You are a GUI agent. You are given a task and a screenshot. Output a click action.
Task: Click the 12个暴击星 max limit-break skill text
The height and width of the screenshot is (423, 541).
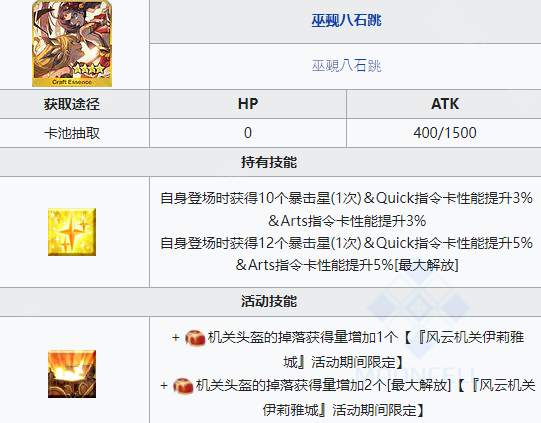(346, 254)
